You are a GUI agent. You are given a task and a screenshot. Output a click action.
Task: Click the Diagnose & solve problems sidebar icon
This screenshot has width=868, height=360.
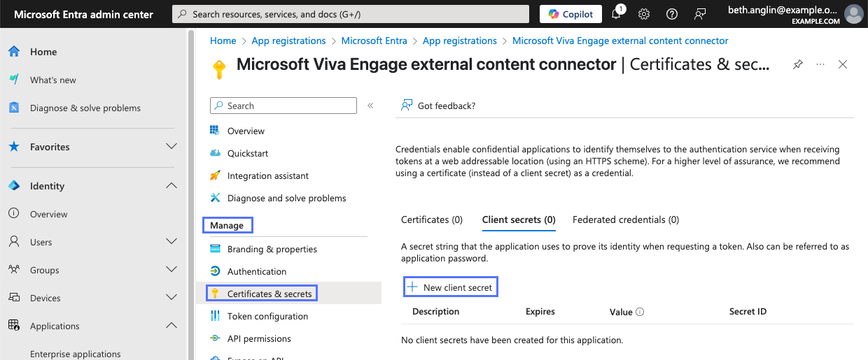click(14, 108)
